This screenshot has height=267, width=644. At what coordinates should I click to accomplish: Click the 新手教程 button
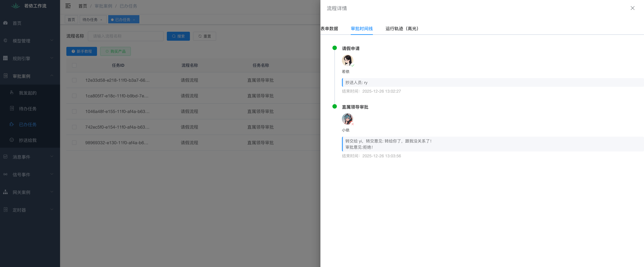82,51
